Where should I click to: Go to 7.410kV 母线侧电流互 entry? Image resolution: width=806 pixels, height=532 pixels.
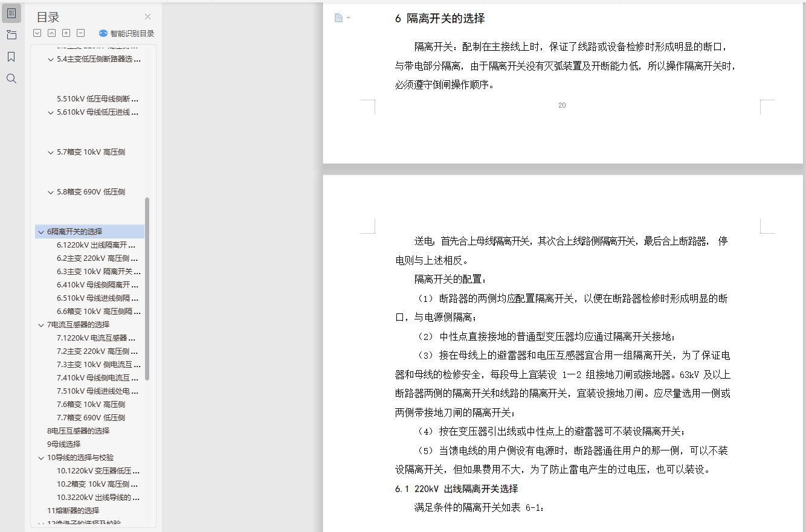coord(98,378)
